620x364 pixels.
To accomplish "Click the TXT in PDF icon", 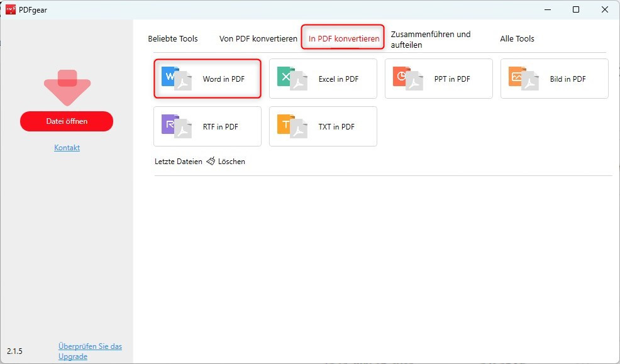I will [292, 126].
